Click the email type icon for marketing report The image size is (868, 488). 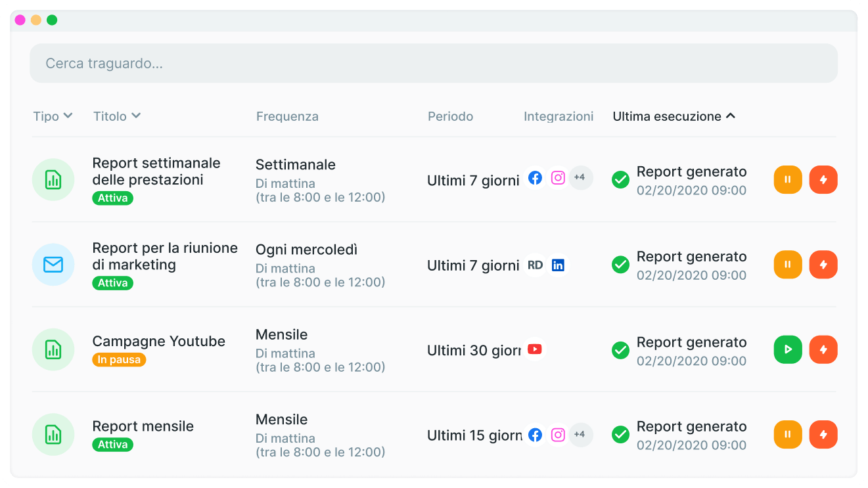coord(53,265)
